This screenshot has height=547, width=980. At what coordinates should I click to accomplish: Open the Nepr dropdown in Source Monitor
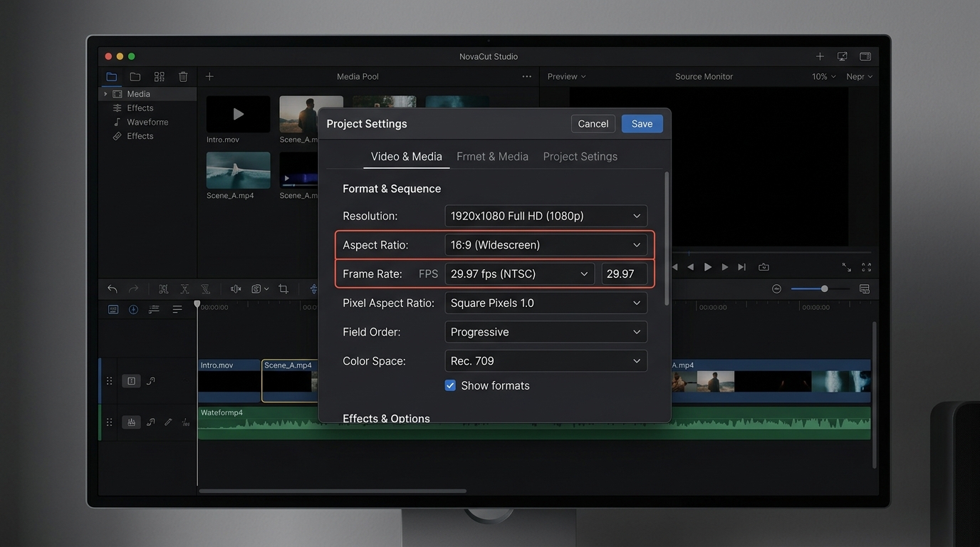859,76
